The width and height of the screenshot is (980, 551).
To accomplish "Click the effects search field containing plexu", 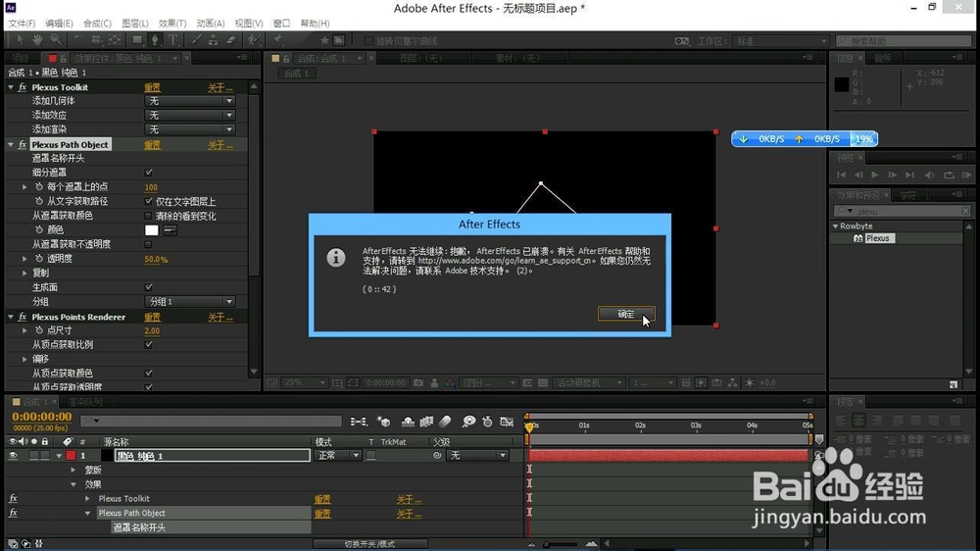I will pyautogui.click(x=902, y=212).
